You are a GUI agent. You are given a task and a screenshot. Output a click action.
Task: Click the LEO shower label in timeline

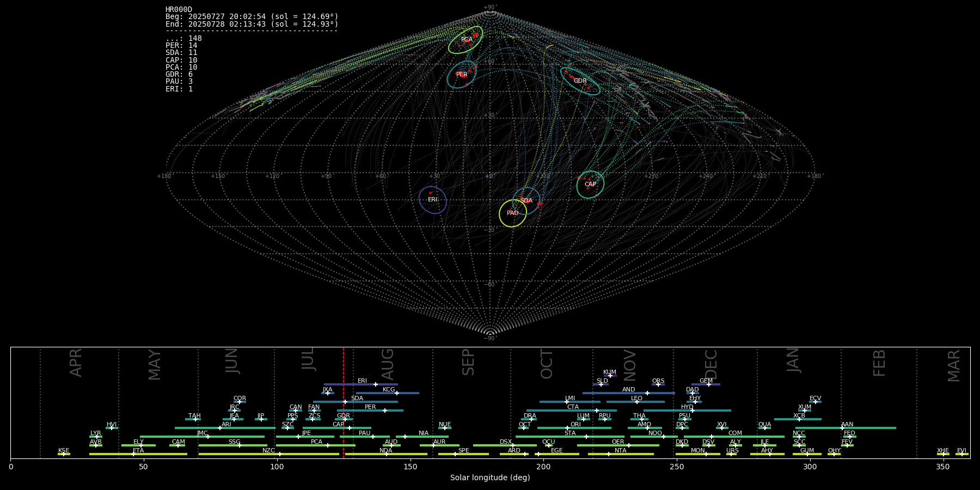pyautogui.click(x=637, y=399)
